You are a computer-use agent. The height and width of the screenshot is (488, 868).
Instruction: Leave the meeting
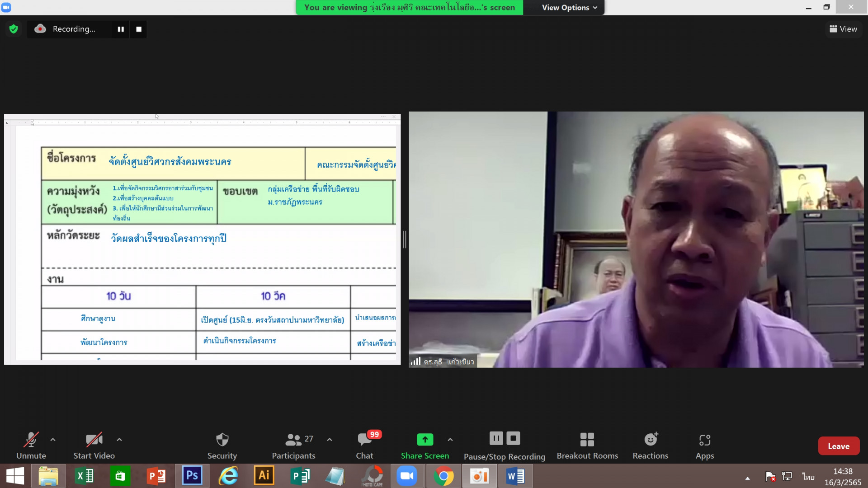[x=839, y=446]
